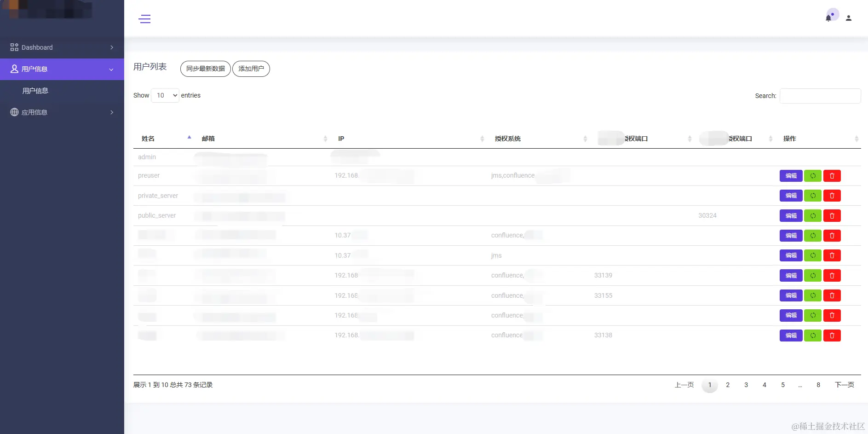Image resolution: width=868 pixels, height=434 pixels.
Task: Expand the Dashboard menu chevron
Action: coord(112,47)
